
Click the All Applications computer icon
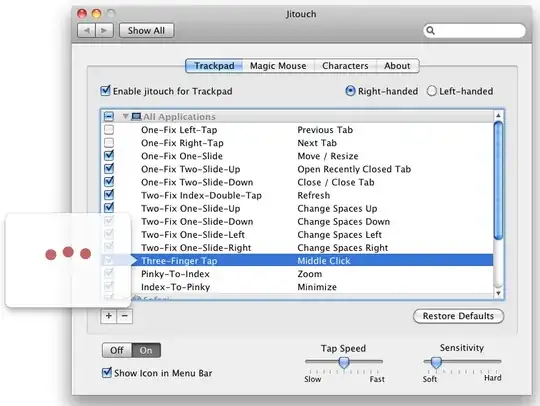click(136, 117)
